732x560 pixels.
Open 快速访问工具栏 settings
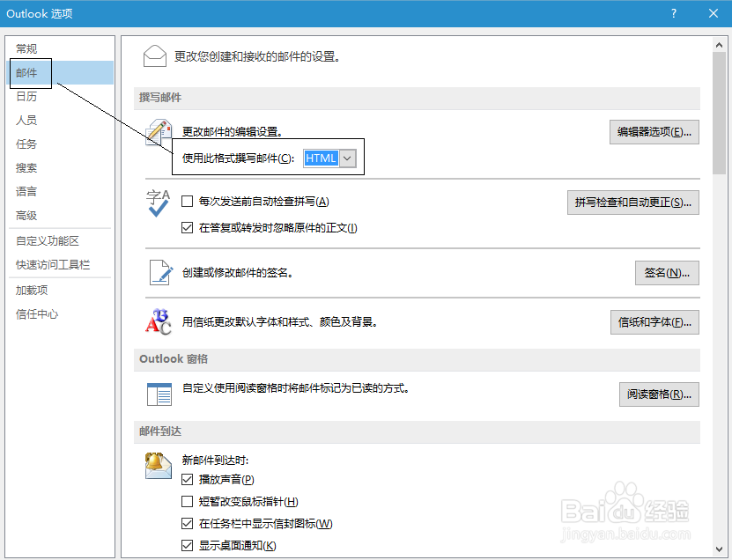(x=61, y=265)
